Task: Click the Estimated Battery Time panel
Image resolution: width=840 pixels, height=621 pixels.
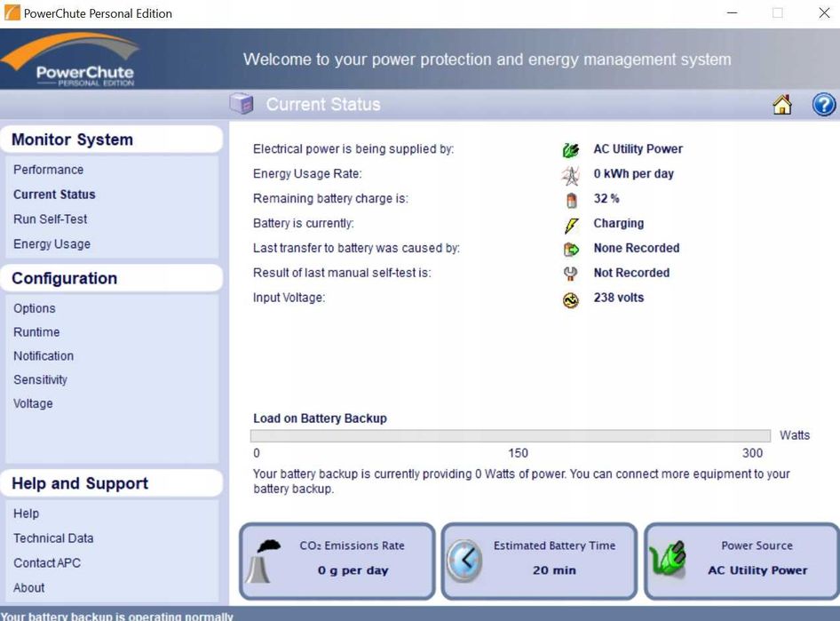Action: [x=539, y=561]
